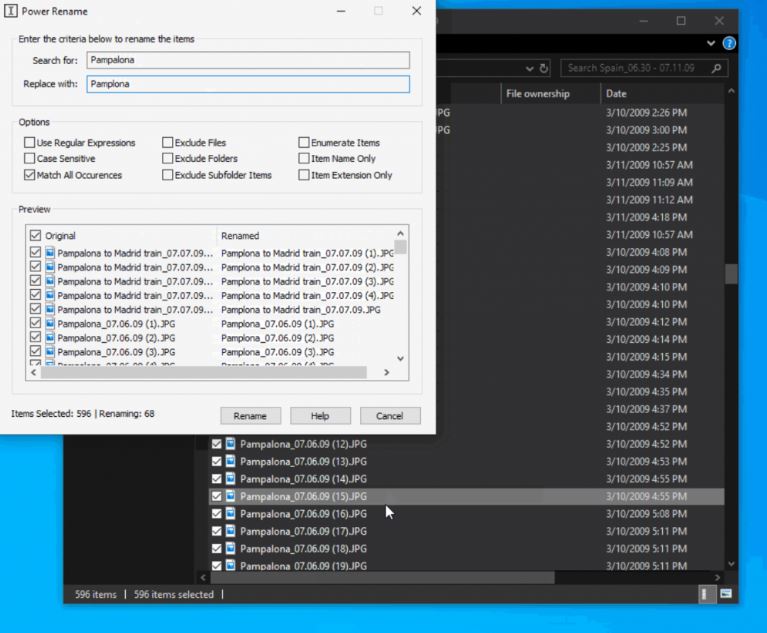Switch Explorer to details view icon
Screen dimensions: 767x633
706,594
